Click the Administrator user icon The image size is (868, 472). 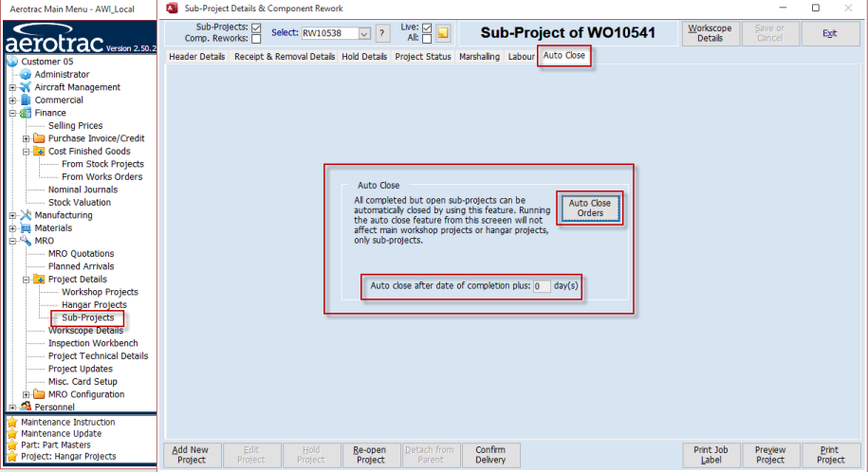(26, 74)
